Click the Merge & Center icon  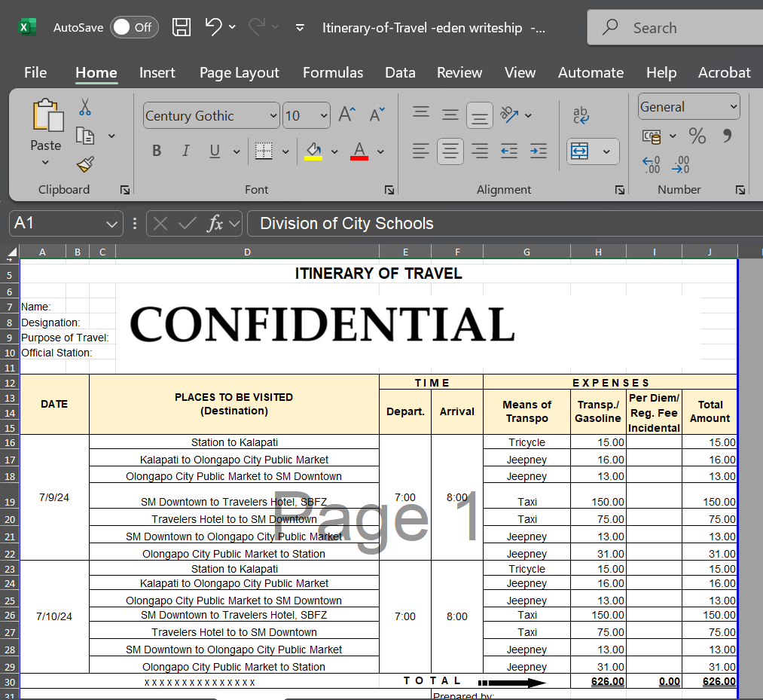tap(579, 151)
